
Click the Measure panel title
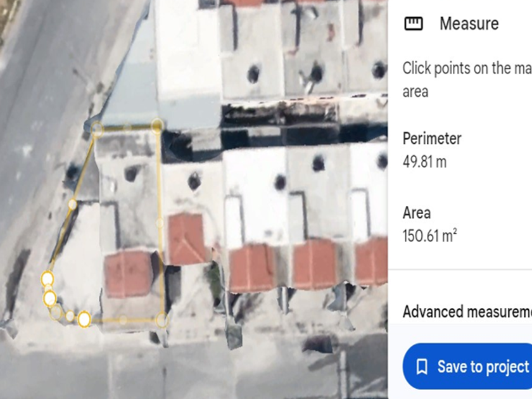click(469, 24)
